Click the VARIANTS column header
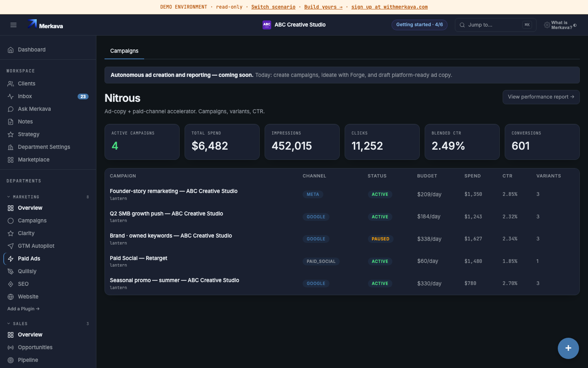 [549, 176]
